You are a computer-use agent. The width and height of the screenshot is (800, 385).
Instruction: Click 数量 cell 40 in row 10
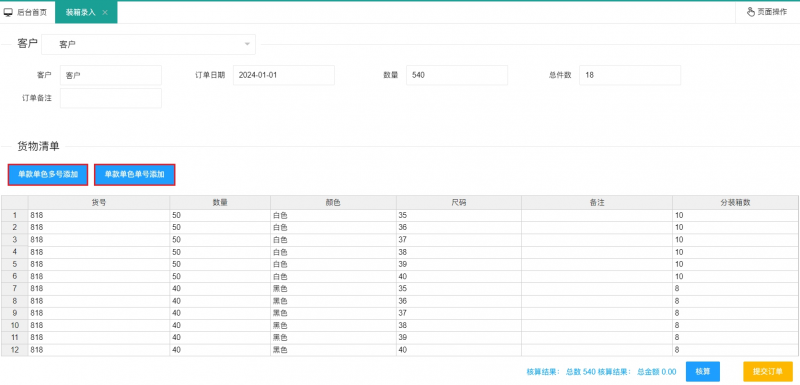tap(220, 325)
